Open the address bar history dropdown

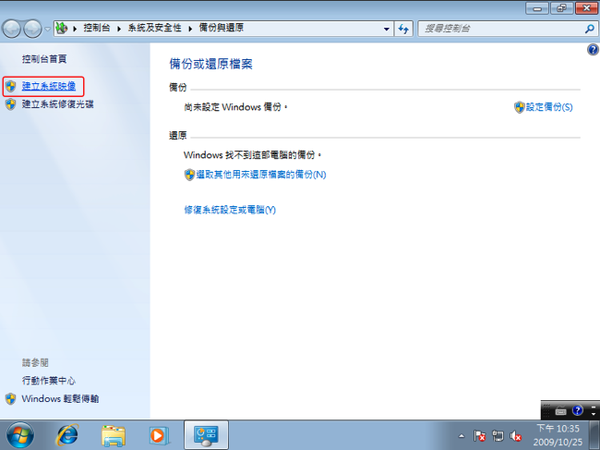386,29
